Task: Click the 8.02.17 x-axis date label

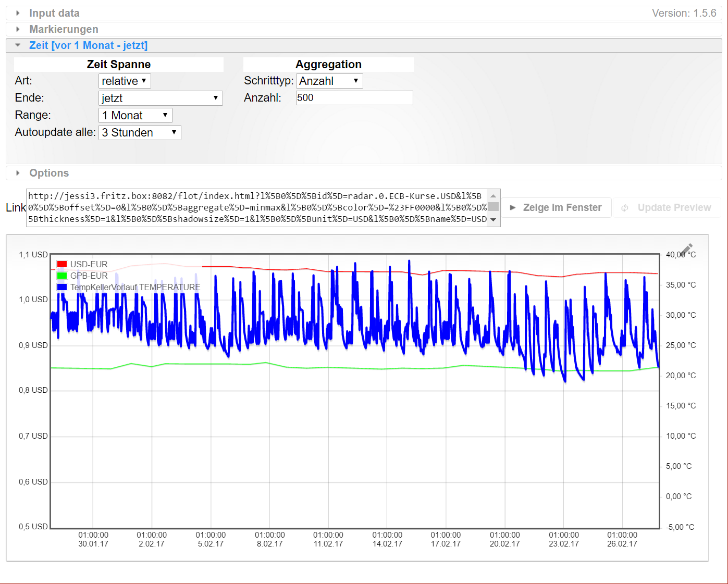Action: (270, 544)
